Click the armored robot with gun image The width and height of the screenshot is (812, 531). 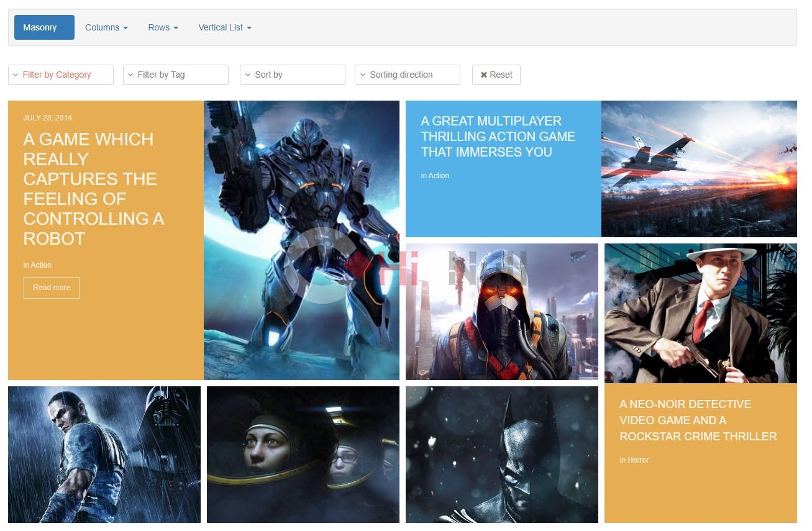point(301,240)
